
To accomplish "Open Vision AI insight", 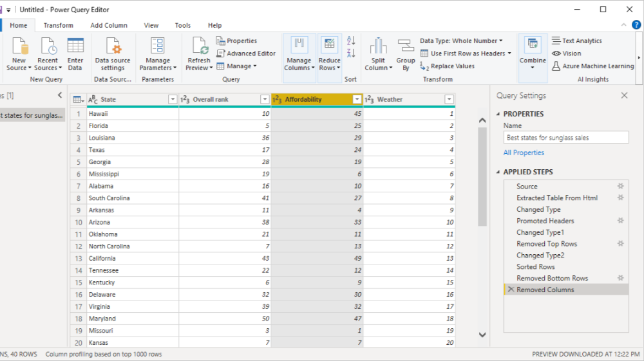I will coord(566,53).
